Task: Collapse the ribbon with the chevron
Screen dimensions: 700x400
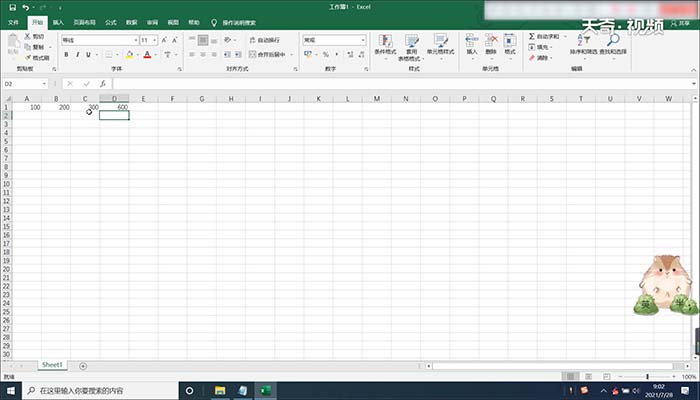Action: (x=693, y=70)
